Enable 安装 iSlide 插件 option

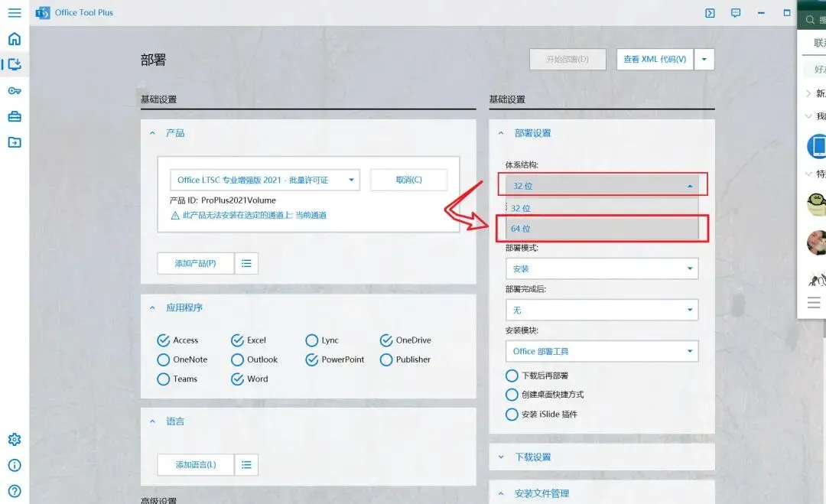pyautogui.click(x=512, y=415)
